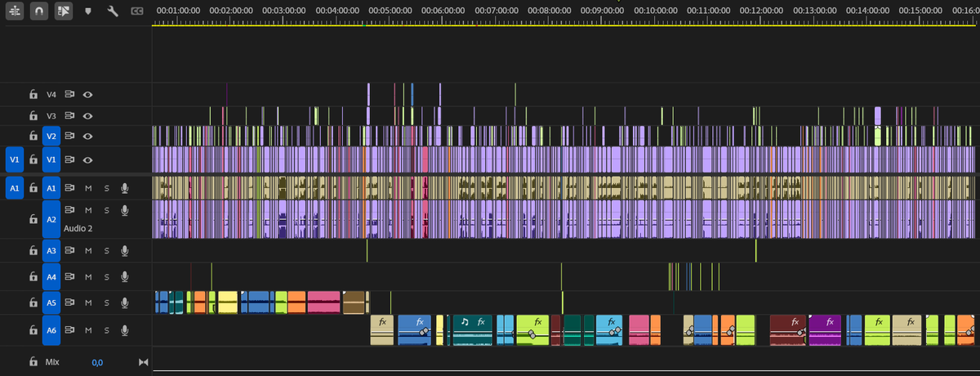Viewport: 980px width, 376px height.
Task: Select teal clip with music note on A6
Action: point(472,329)
